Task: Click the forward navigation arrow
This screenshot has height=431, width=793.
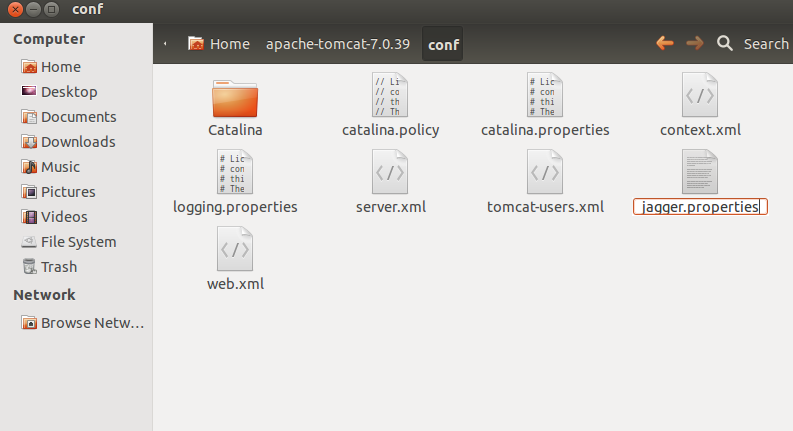Action: pos(695,44)
